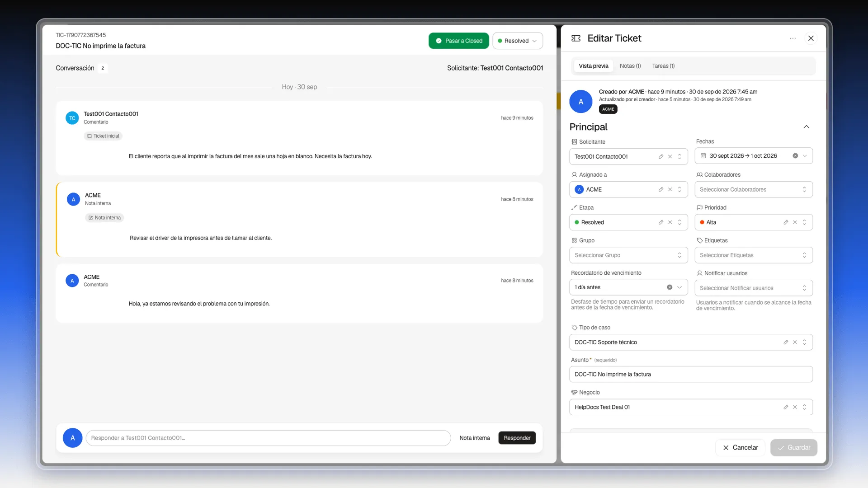This screenshot has width=868, height=488.
Task: Clear the Asignado a ACME selection
Action: click(670, 189)
